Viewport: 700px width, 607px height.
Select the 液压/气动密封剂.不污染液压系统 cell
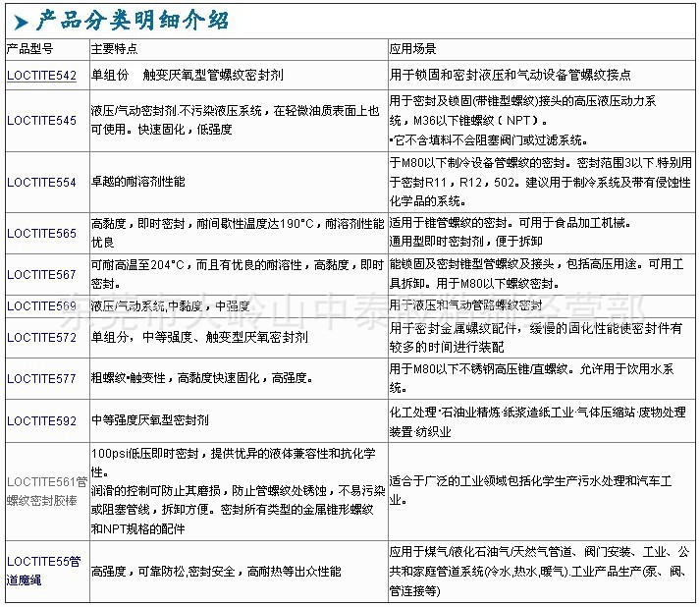click(x=239, y=121)
